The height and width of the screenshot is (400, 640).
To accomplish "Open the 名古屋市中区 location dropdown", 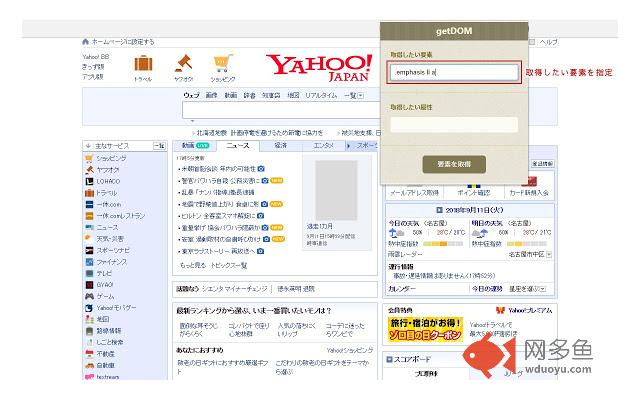I will 549,254.
